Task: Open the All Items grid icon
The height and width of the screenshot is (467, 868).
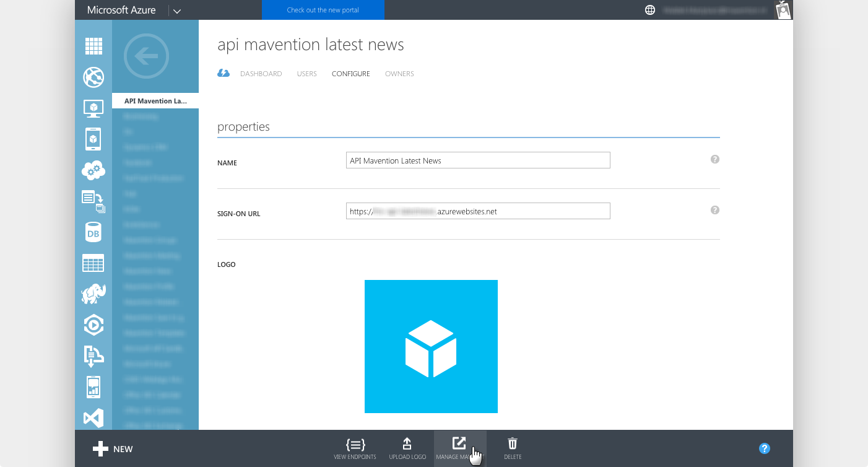Action: coord(93,46)
